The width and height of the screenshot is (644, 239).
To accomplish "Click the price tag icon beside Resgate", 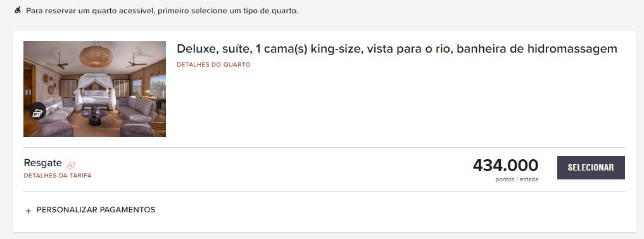I will click(71, 165).
